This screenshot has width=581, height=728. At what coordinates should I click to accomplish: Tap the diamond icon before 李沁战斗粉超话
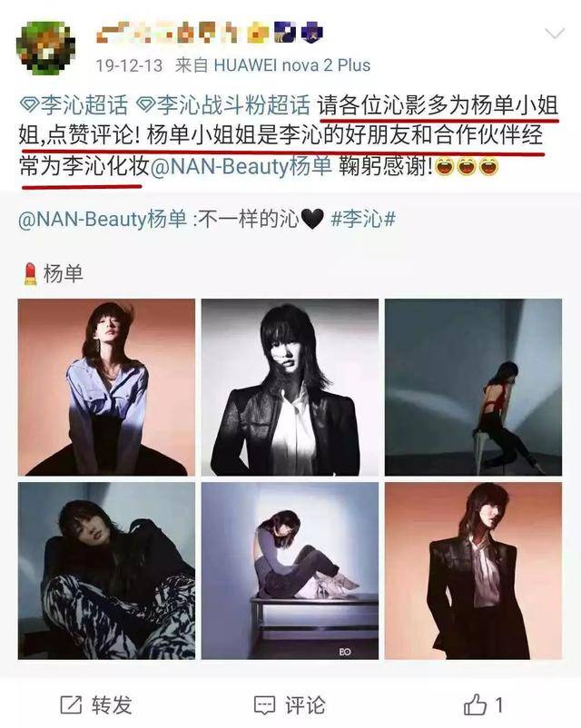pyautogui.click(x=146, y=105)
